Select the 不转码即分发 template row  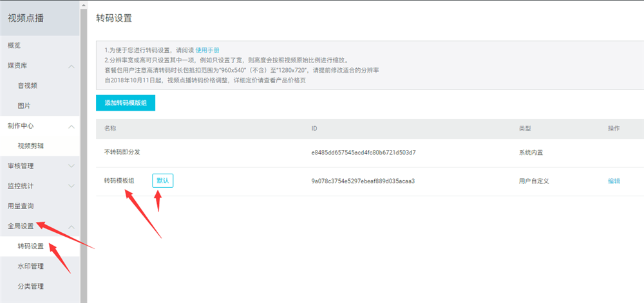pyautogui.click(x=370, y=153)
